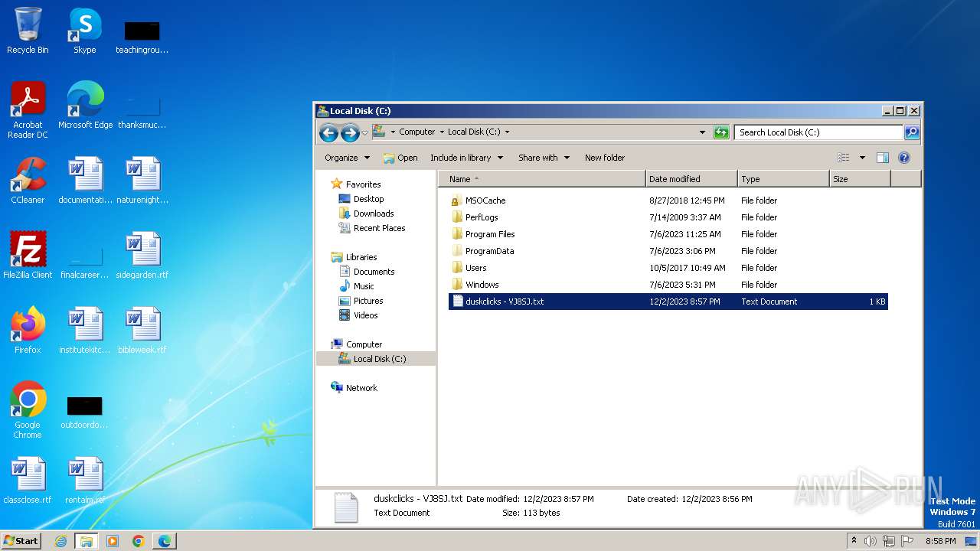Select the documentati document icon

pos(85,181)
